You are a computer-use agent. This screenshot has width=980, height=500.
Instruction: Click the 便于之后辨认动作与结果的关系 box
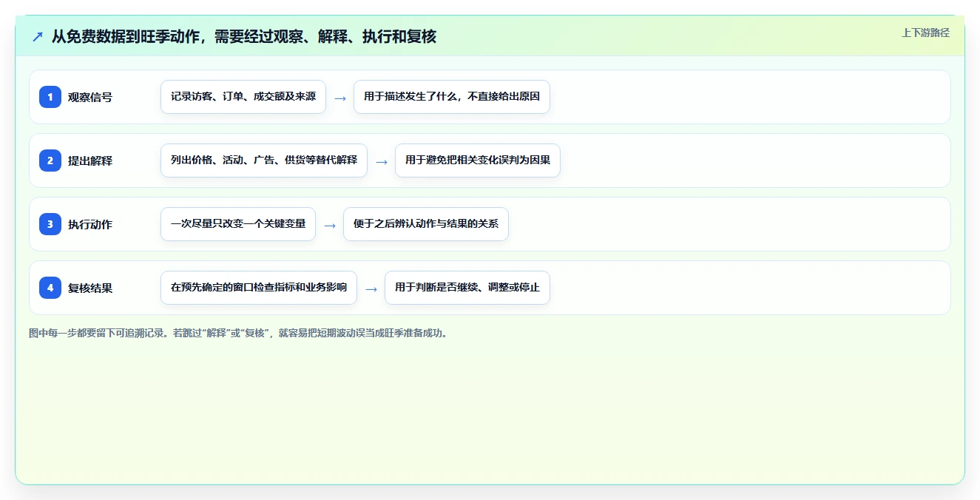click(426, 224)
